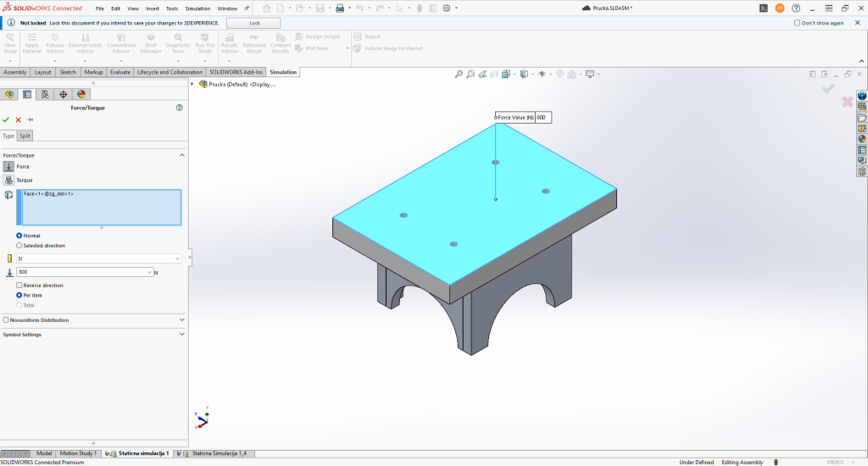Image resolution: width=868 pixels, height=466 pixels.
Task: Open Appearances color ball in task pane
Action: point(862,139)
